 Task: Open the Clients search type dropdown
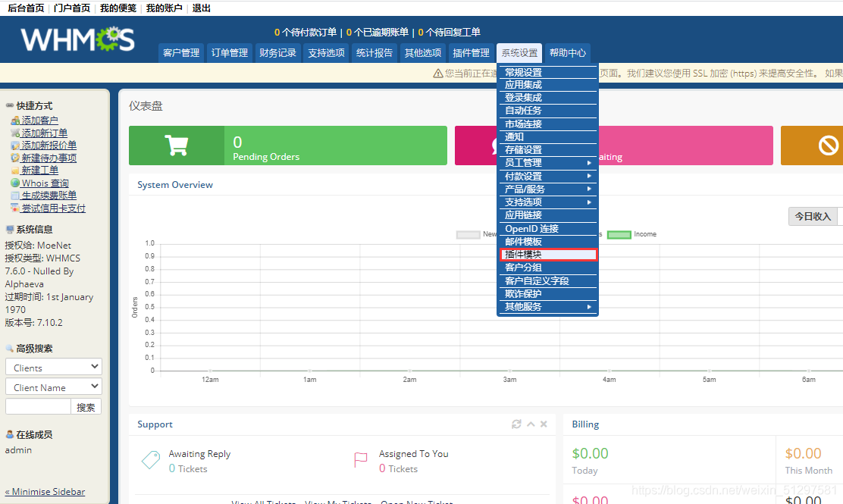pyautogui.click(x=53, y=366)
